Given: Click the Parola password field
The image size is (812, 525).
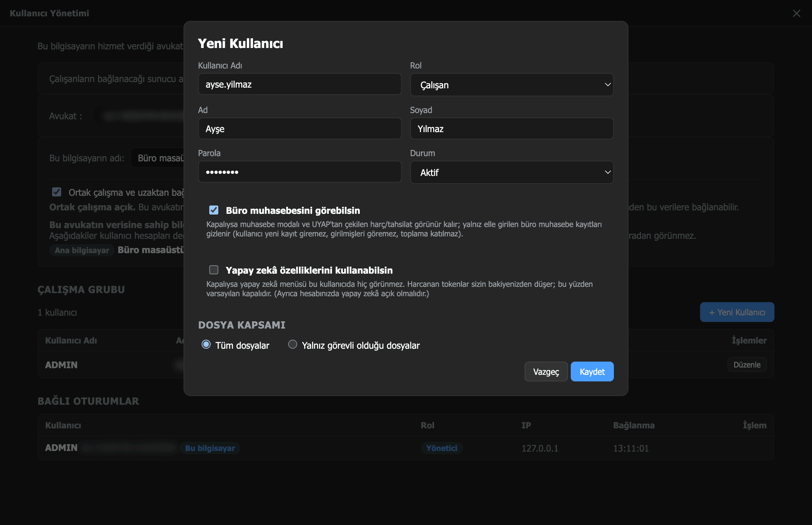Looking at the screenshot, I should point(300,172).
